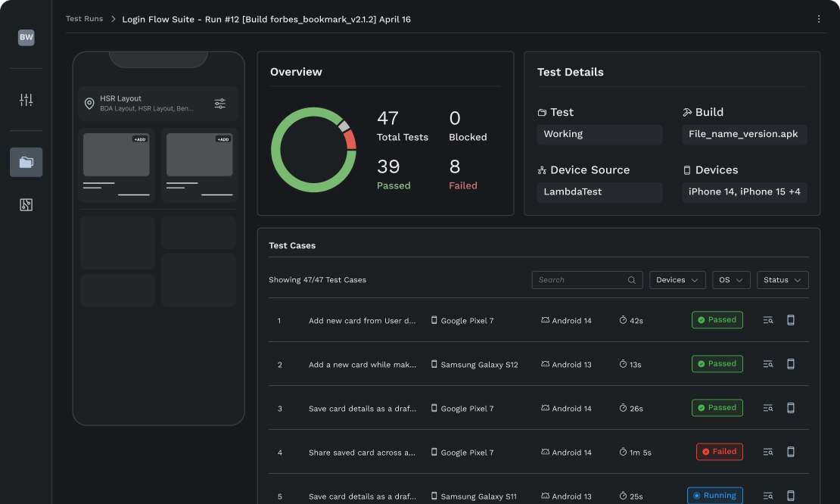Expand the OS filter dropdown
Image resolution: width=840 pixels, height=504 pixels.
(731, 280)
